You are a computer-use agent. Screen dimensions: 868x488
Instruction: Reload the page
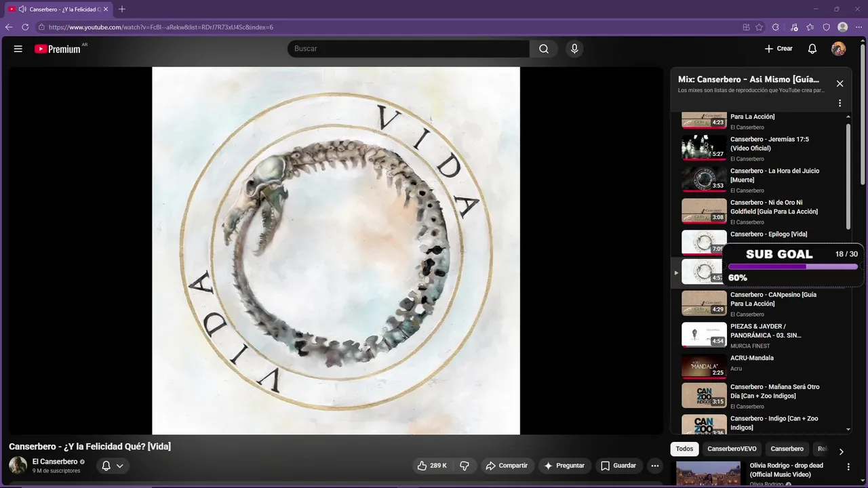pyautogui.click(x=25, y=27)
